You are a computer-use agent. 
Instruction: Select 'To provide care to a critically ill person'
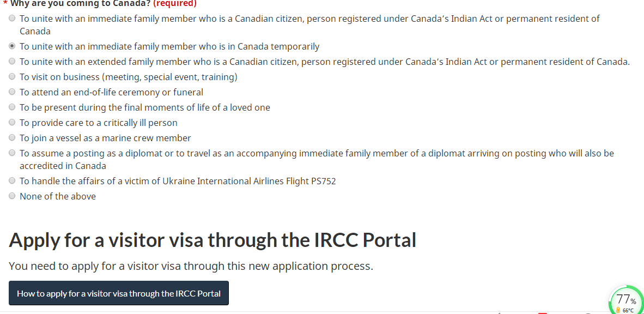(11, 122)
